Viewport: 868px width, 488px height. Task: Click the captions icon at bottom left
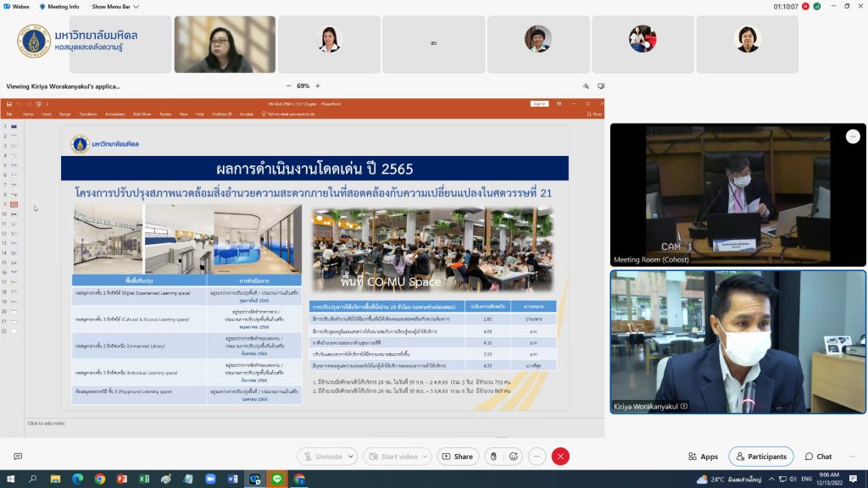coord(18,456)
